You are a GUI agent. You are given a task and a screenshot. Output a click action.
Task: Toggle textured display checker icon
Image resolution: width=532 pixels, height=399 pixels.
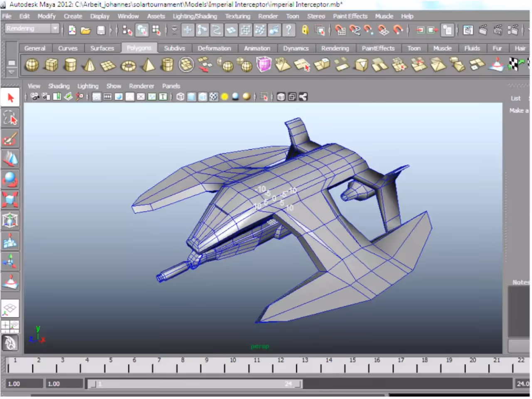[213, 97]
